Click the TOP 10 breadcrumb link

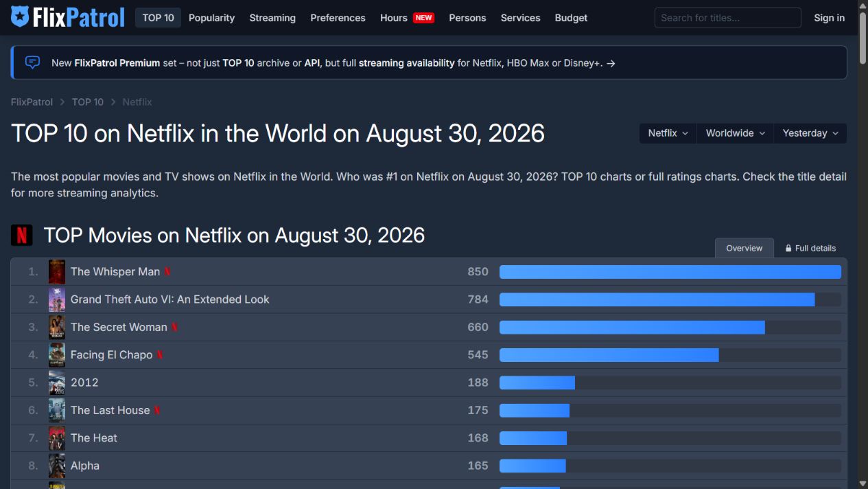click(88, 102)
